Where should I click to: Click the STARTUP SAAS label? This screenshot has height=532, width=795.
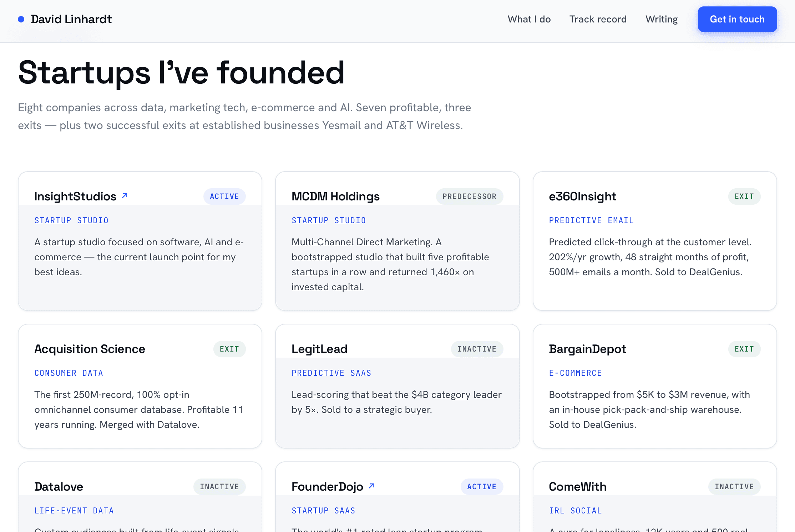click(x=324, y=511)
